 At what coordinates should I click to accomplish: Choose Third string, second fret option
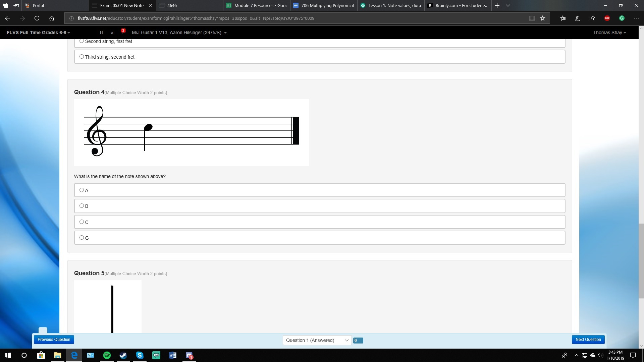coord(82,57)
